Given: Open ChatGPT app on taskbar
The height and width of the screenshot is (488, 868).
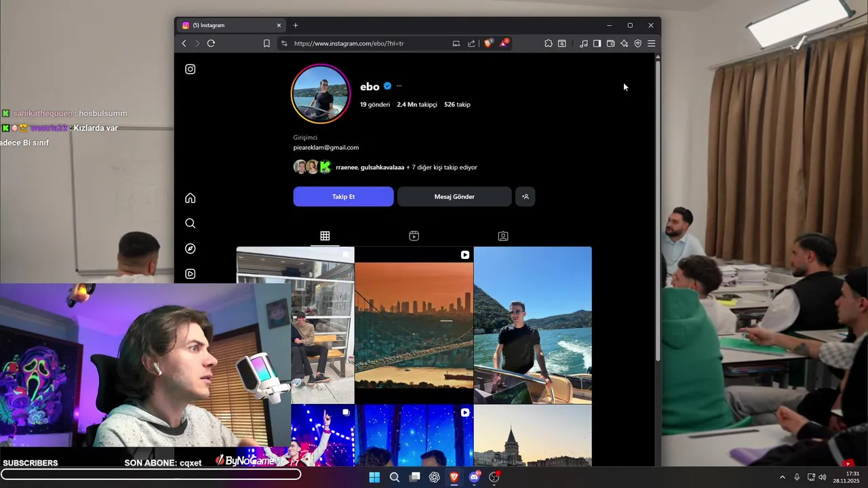Looking at the screenshot, I should tap(434, 477).
